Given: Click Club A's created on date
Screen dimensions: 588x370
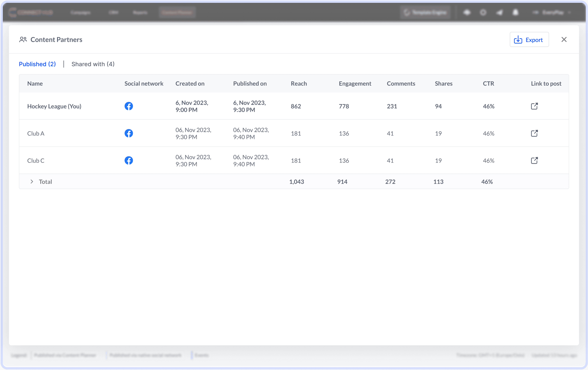Looking at the screenshot, I should 193,133.
